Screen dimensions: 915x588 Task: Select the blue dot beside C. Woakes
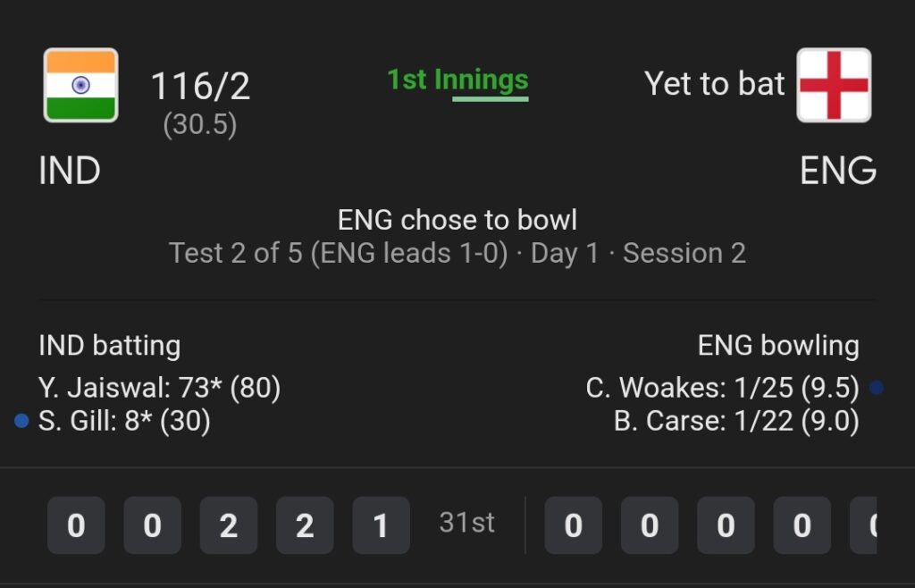click(876, 387)
